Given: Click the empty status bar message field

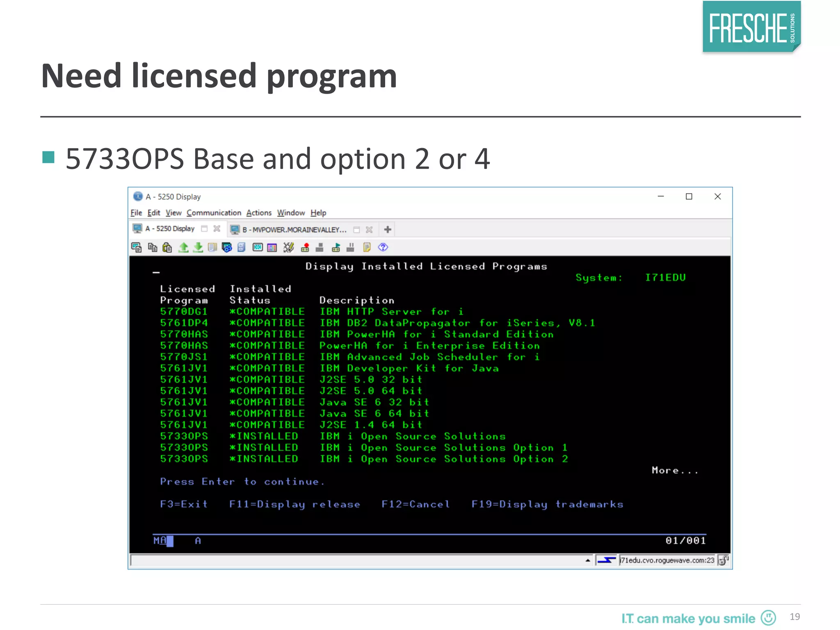Looking at the screenshot, I should 356,560.
